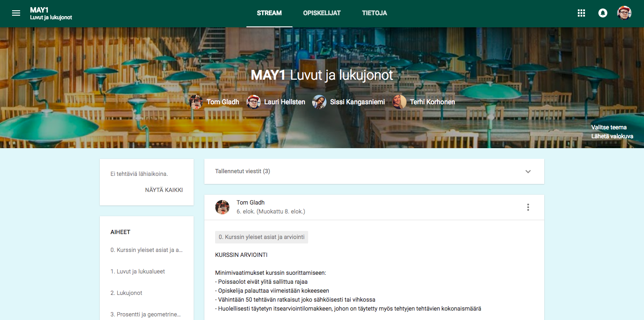
Task: Click Tom Gladh's avatar in banner
Action: click(196, 102)
